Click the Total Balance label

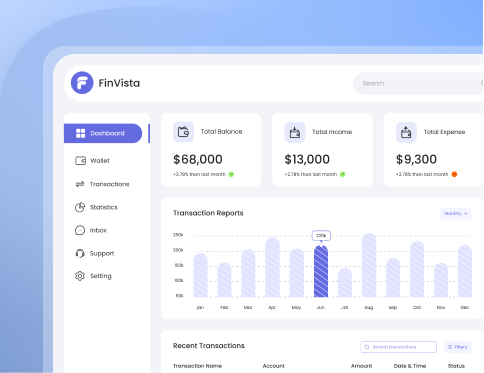(221, 132)
